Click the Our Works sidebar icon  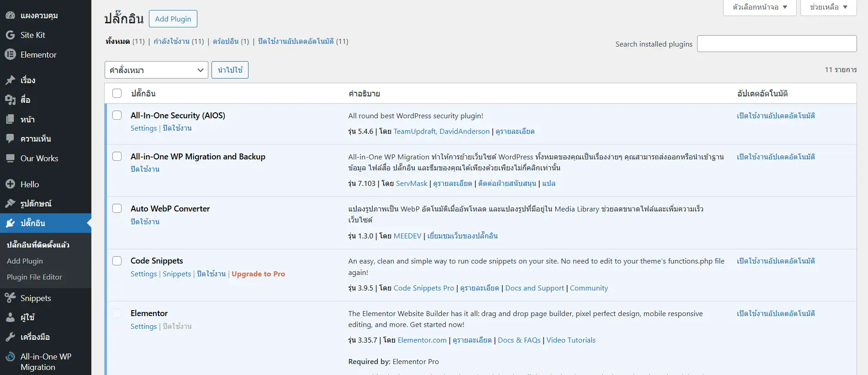click(10, 158)
